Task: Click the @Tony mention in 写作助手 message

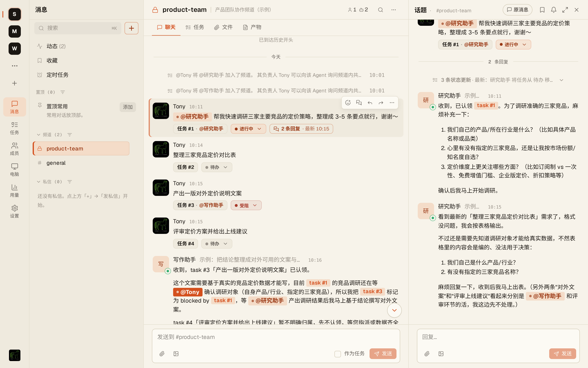Action: [x=188, y=292]
